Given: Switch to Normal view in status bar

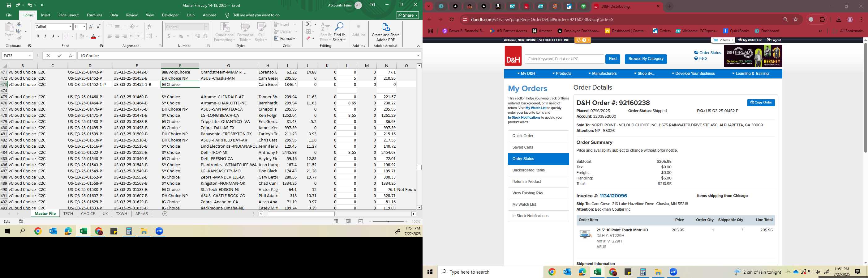Looking at the screenshot, I should pyautogui.click(x=336, y=221).
